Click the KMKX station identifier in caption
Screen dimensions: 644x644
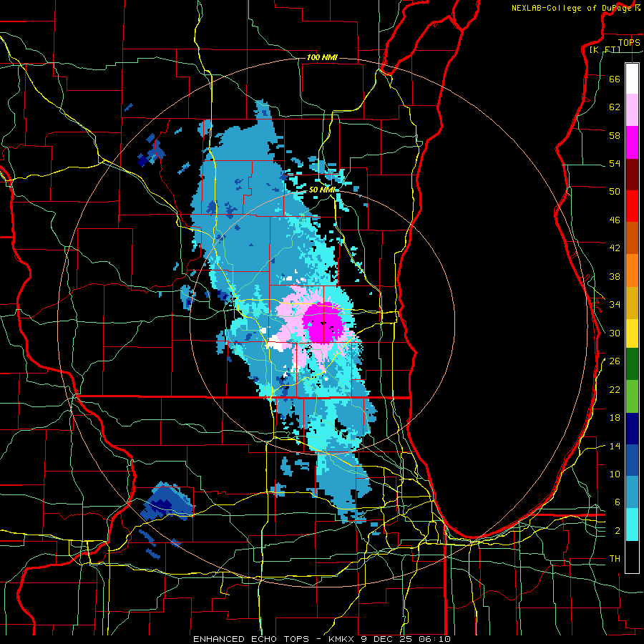point(343,639)
